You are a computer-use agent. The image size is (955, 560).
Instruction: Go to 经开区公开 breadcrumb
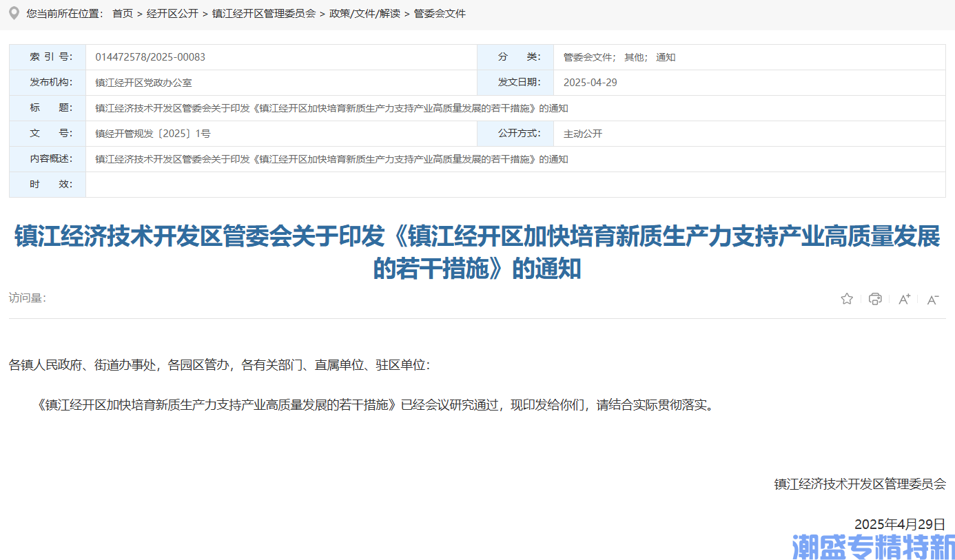(x=172, y=13)
